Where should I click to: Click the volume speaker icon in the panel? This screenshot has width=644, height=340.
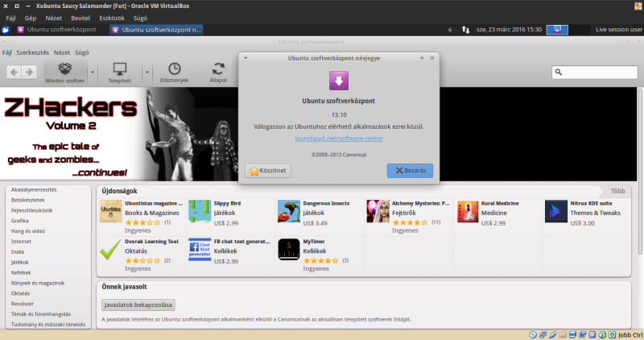[452, 30]
